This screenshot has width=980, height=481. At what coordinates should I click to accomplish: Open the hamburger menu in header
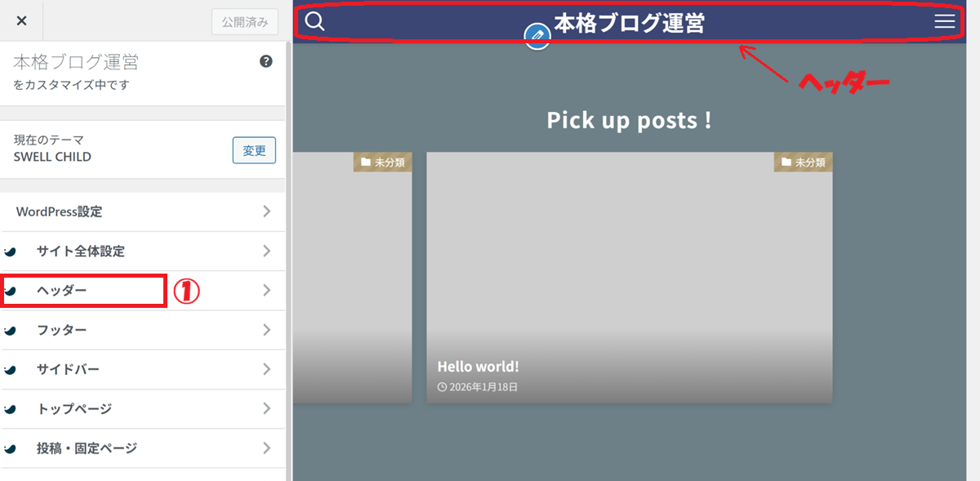click(x=944, y=22)
